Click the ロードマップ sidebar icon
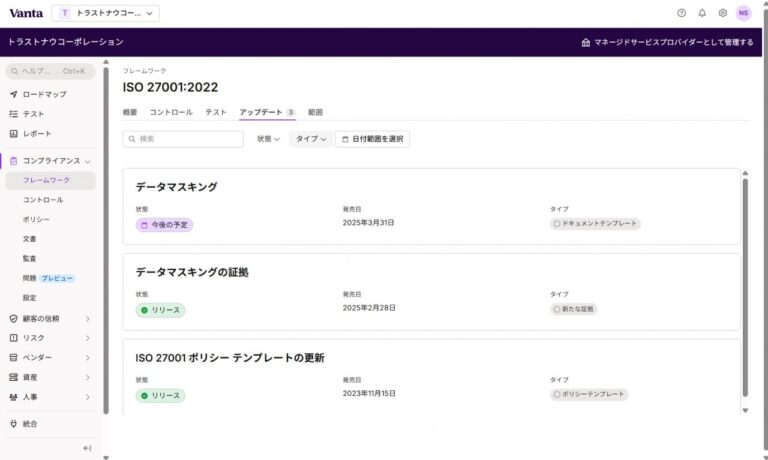The height and width of the screenshot is (460, 768). pyautogui.click(x=14, y=94)
